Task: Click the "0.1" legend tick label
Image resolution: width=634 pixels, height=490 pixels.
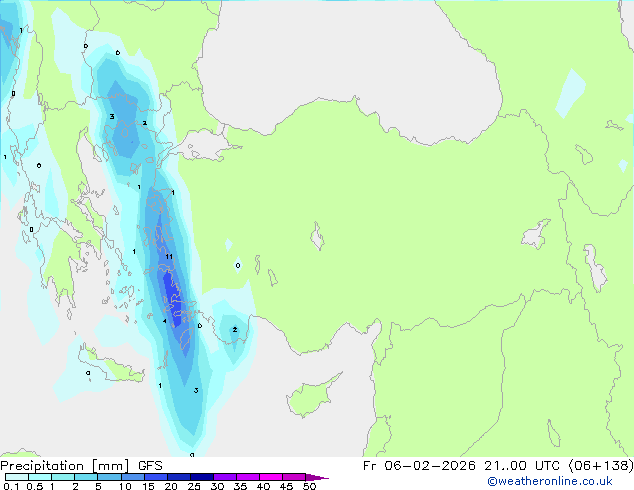Action: tap(11, 486)
